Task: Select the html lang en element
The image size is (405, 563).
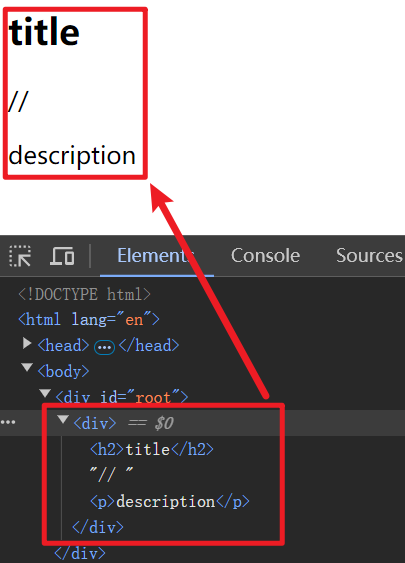Action: pyautogui.click(x=89, y=319)
